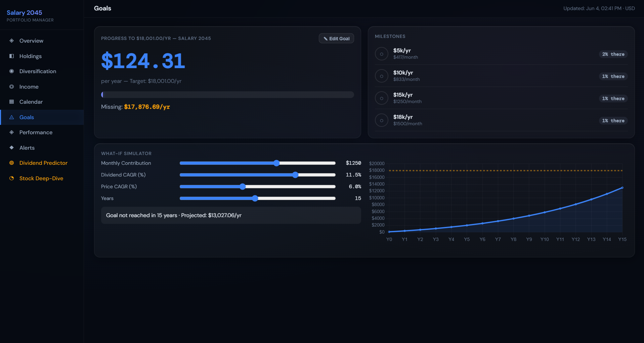Click the Y15 data point on chart
This screenshot has width=644, height=343.
point(622,188)
